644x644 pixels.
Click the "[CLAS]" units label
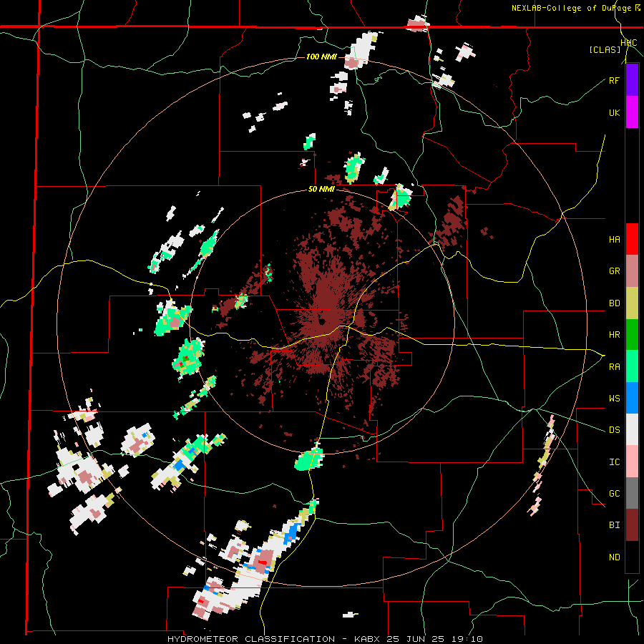click(x=605, y=49)
